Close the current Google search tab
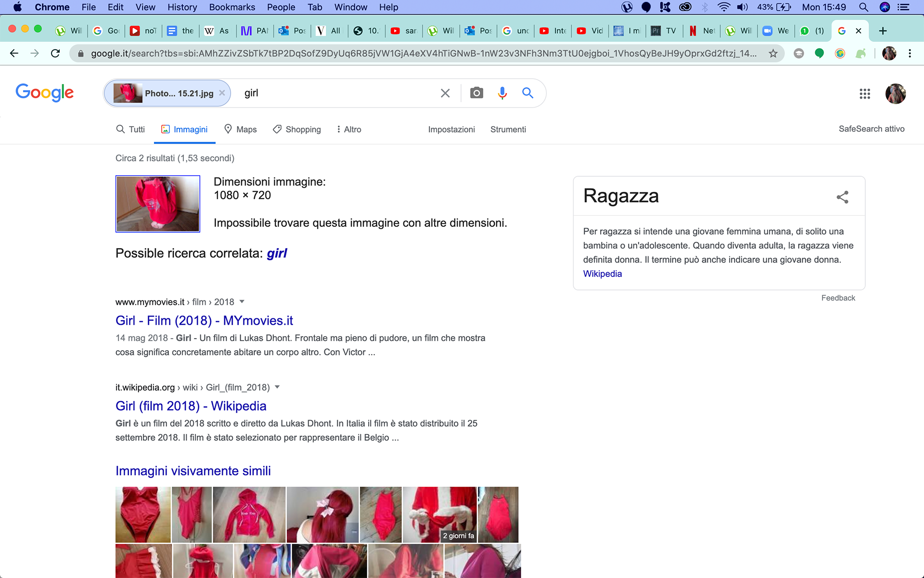 pos(858,31)
